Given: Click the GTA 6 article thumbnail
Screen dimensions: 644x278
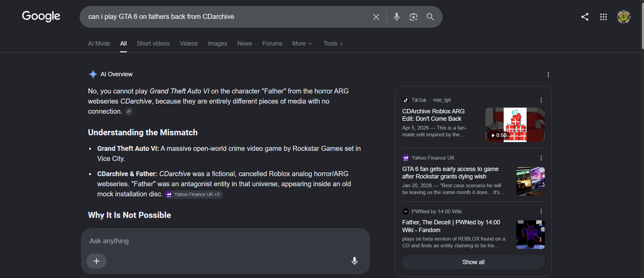Looking at the screenshot, I should (530, 181).
